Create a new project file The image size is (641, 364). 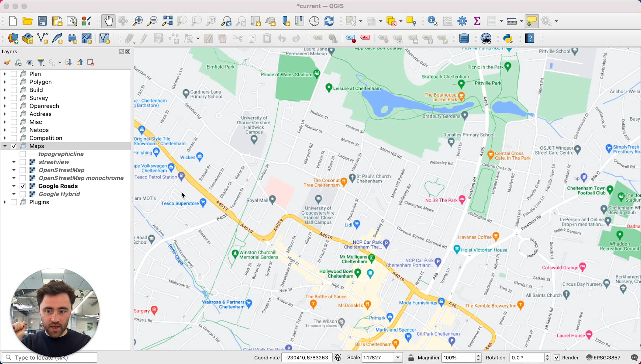click(x=13, y=21)
